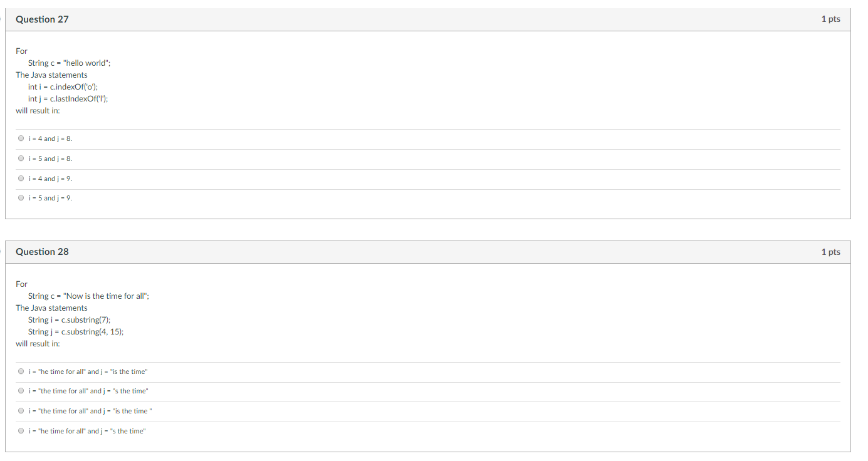The height and width of the screenshot is (461, 868).
Task: Click the "1 pts" label for Question 27
Action: (830, 19)
